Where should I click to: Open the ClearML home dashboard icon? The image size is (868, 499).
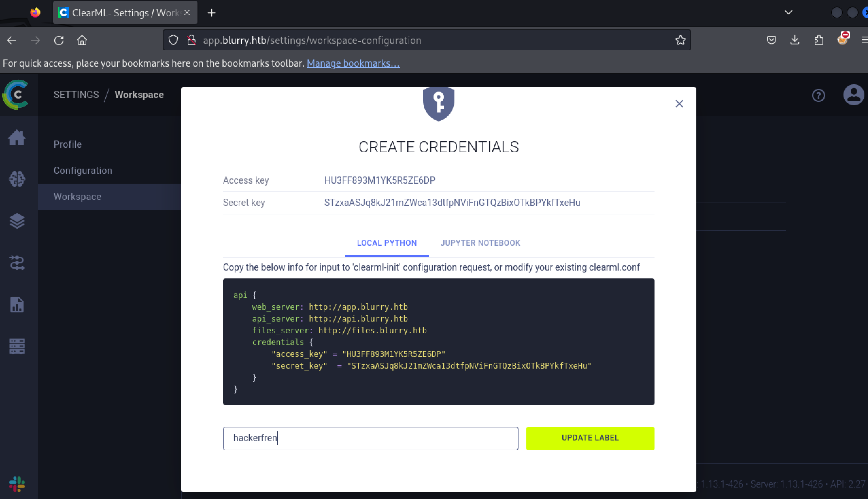click(16, 138)
